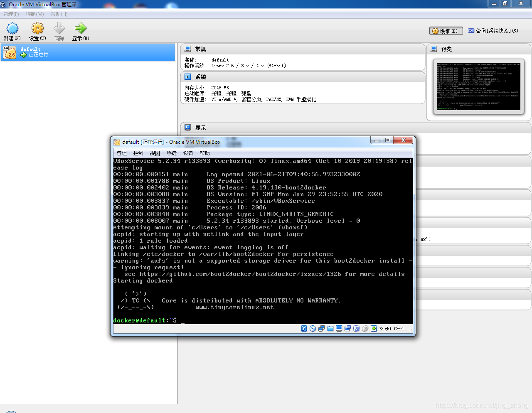Click the shared folders status icon
The width and height of the screenshot is (532, 413).
coord(330,329)
